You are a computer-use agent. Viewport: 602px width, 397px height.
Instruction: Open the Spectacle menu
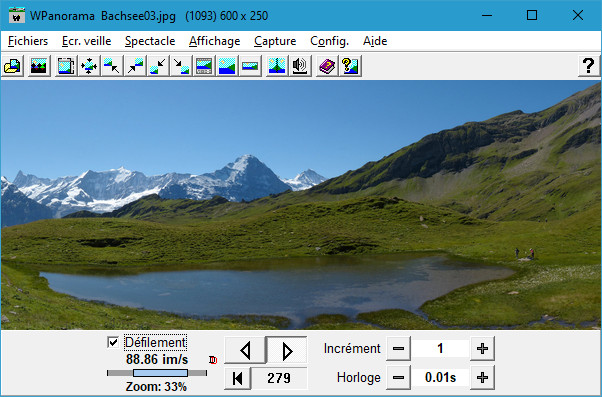(x=150, y=41)
